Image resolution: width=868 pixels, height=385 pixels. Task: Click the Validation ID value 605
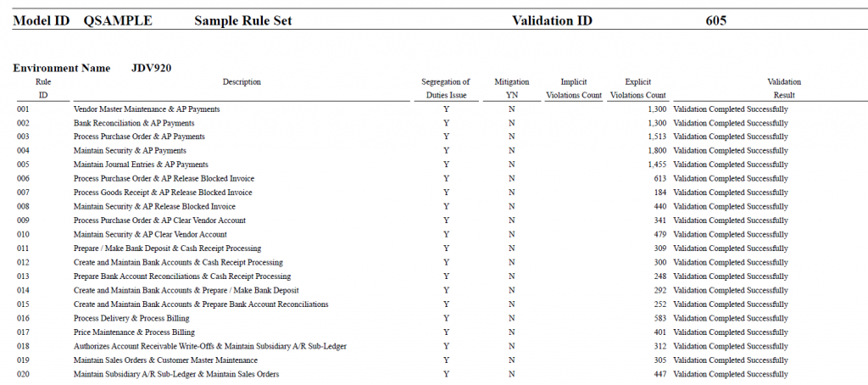click(715, 21)
